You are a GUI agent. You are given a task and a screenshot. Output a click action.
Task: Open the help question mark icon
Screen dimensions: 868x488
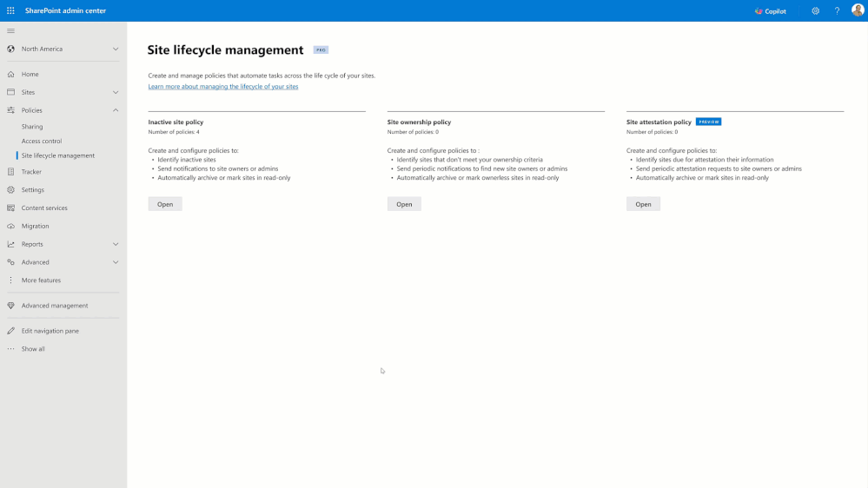tap(837, 11)
